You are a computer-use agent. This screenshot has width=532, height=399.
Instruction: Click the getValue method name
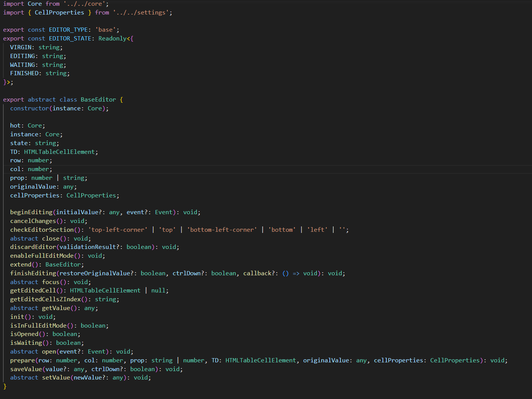56,308
